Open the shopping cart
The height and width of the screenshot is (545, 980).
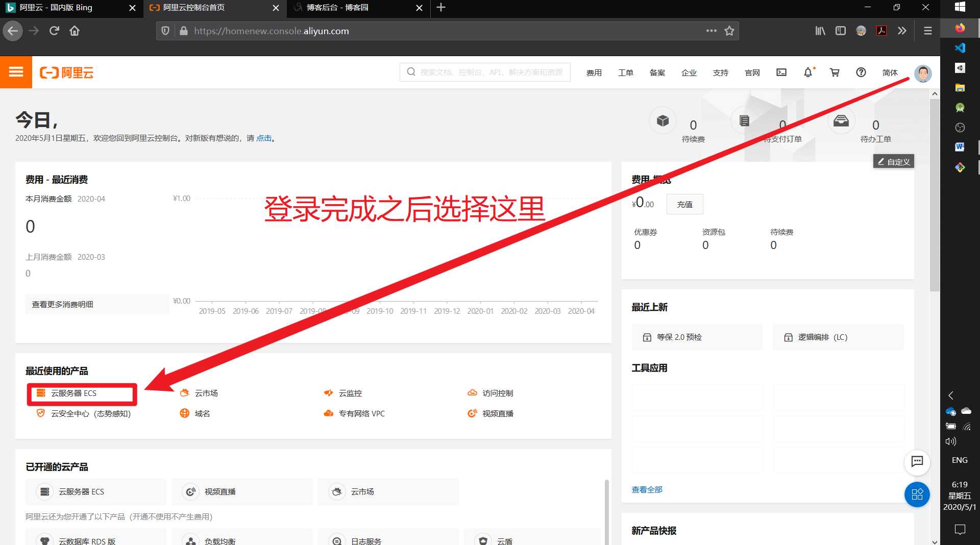835,72
